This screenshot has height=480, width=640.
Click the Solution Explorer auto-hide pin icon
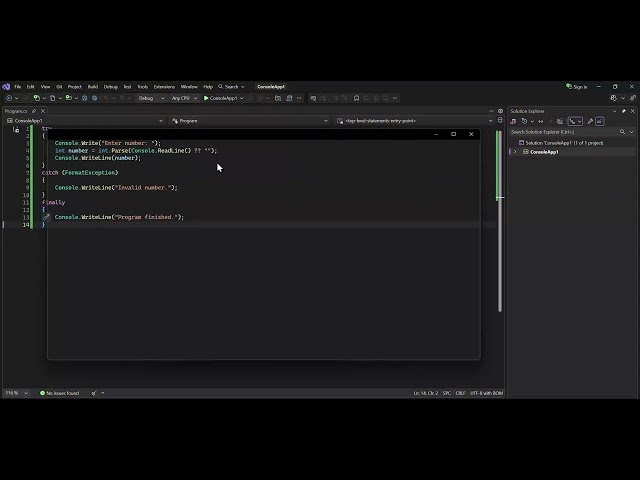(x=624, y=111)
